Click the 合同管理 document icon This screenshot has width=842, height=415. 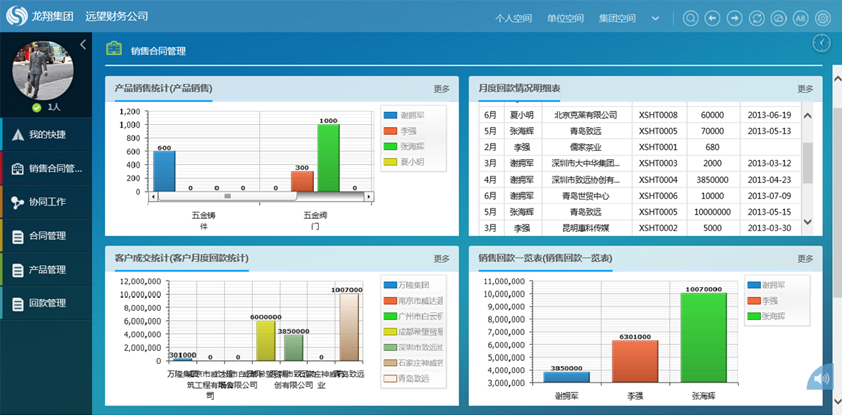tap(18, 236)
